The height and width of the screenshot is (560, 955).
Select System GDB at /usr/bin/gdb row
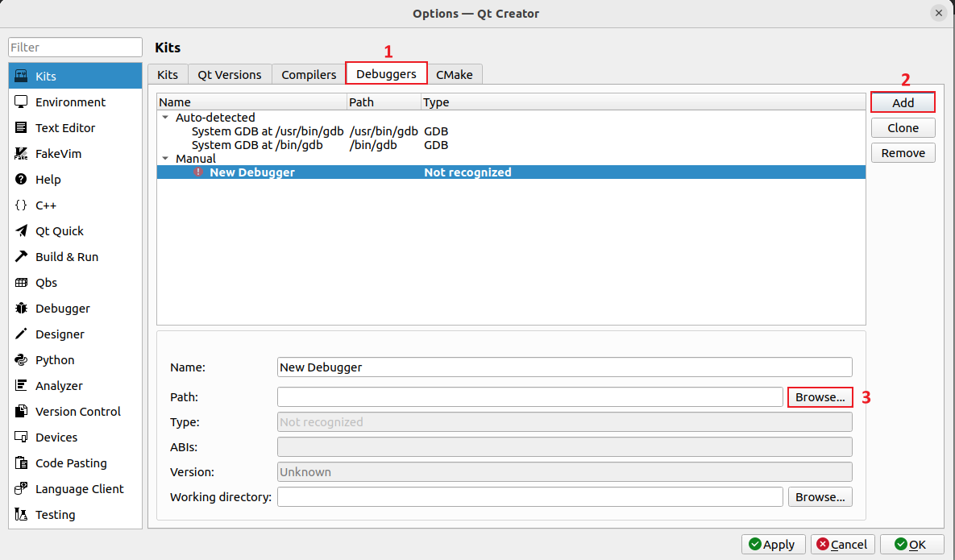pos(511,131)
